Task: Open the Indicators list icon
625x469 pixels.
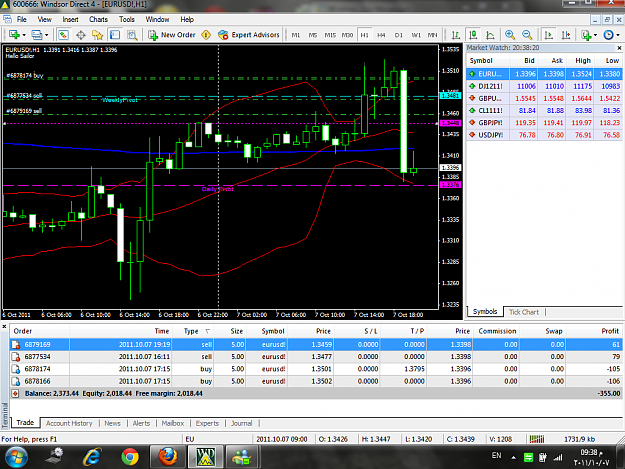Action: (x=586, y=35)
